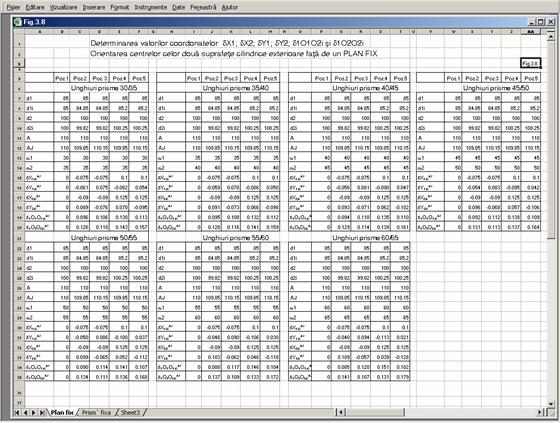
Task: Open the Inserare menu
Action: coord(94,7)
